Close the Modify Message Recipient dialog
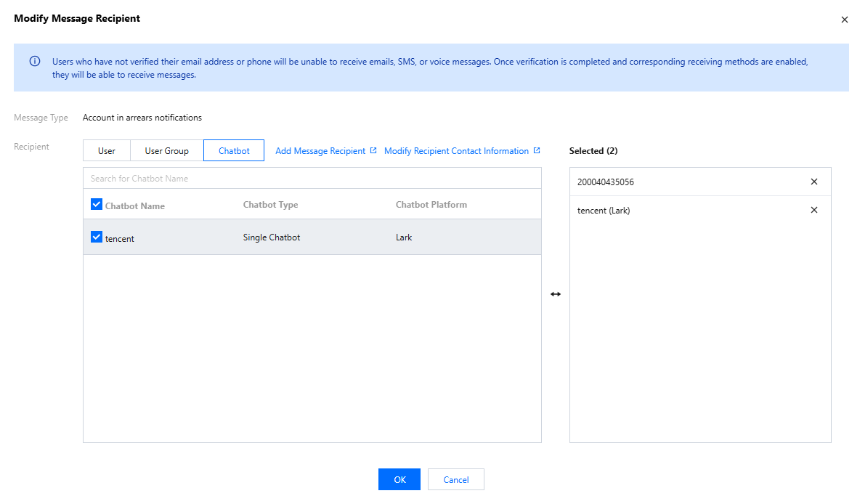The height and width of the screenshot is (504, 852). pyautogui.click(x=844, y=20)
